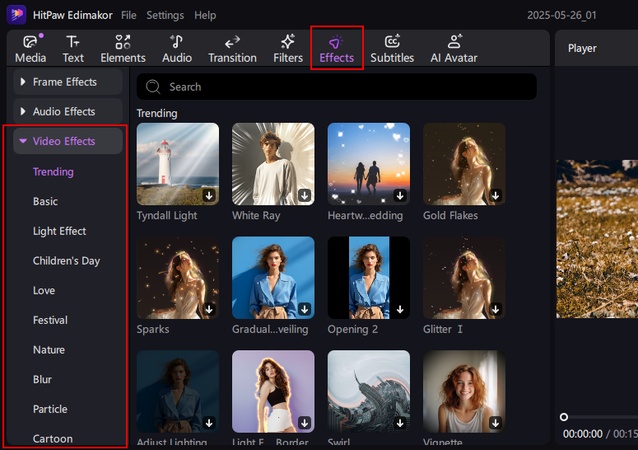Open the Filters tab
This screenshot has width=638, height=450.
tap(288, 48)
